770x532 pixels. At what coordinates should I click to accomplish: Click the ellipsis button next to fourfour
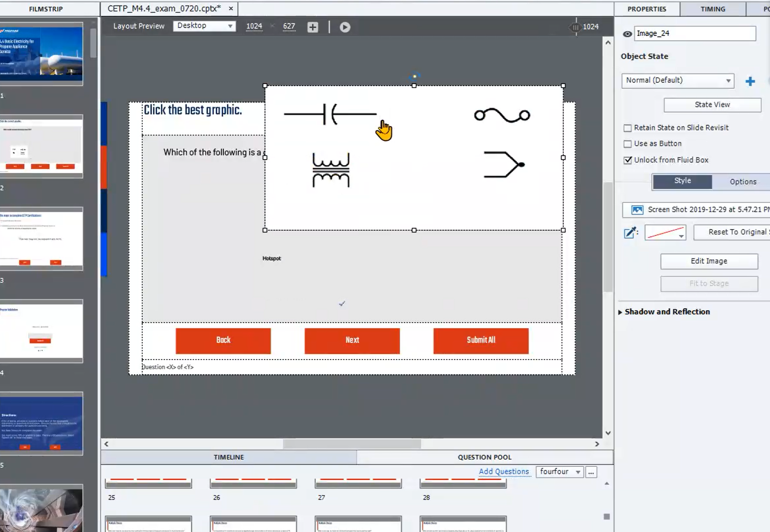[x=591, y=472]
